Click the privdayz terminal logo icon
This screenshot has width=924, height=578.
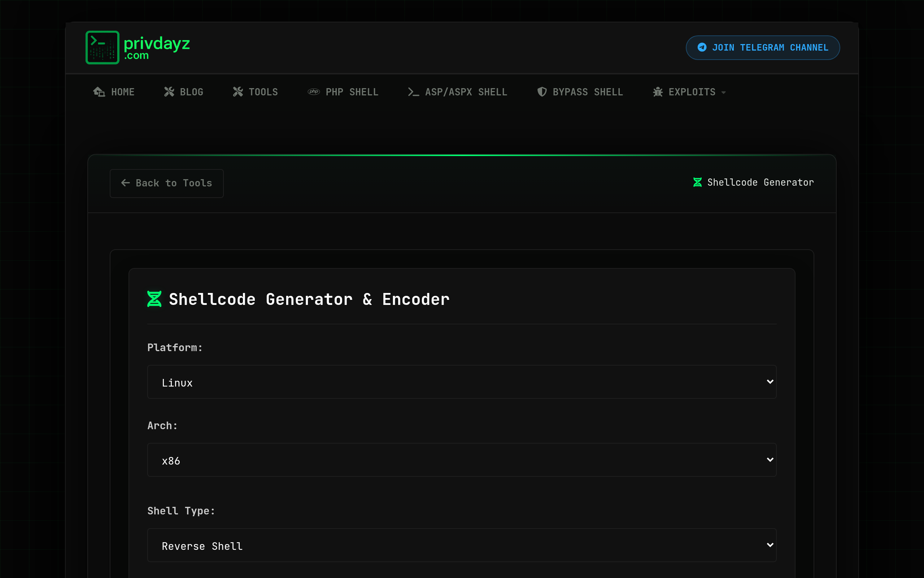point(103,47)
